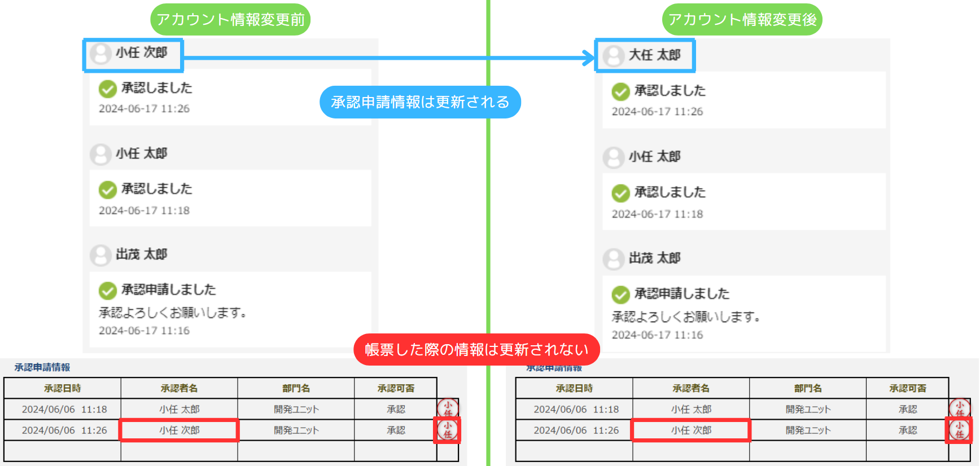Select 開発ユニット cell in 11:26 row, 変更前 table
Screen dimensions: 980x466
[296, 430]
